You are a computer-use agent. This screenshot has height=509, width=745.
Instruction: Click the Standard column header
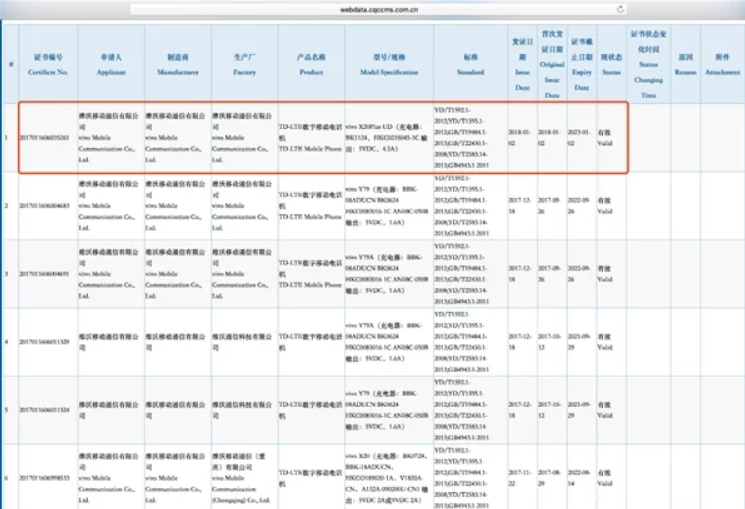[470, 64]
